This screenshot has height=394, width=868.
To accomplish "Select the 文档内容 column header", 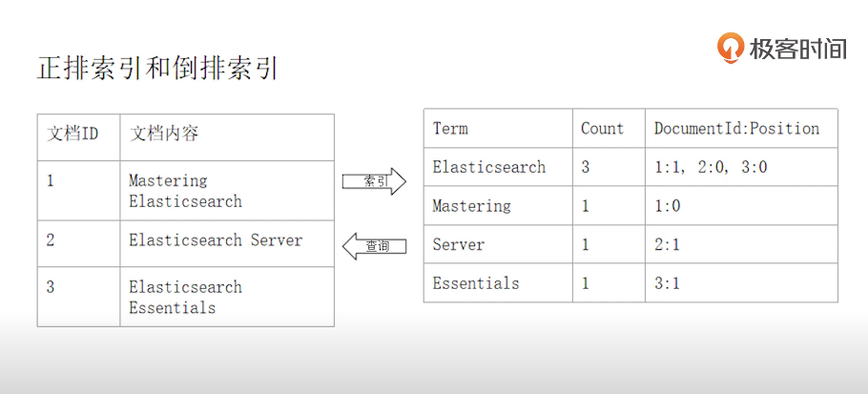I will (164, 134).
